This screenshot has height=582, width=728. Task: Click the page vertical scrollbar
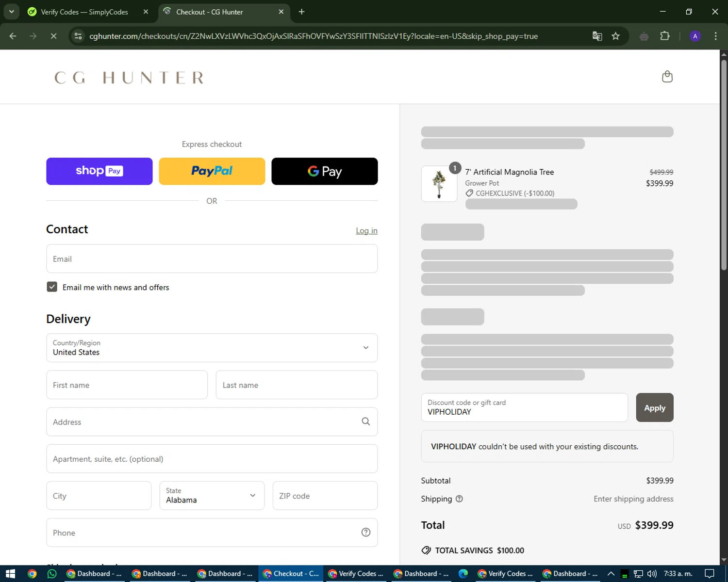[724, 165]
